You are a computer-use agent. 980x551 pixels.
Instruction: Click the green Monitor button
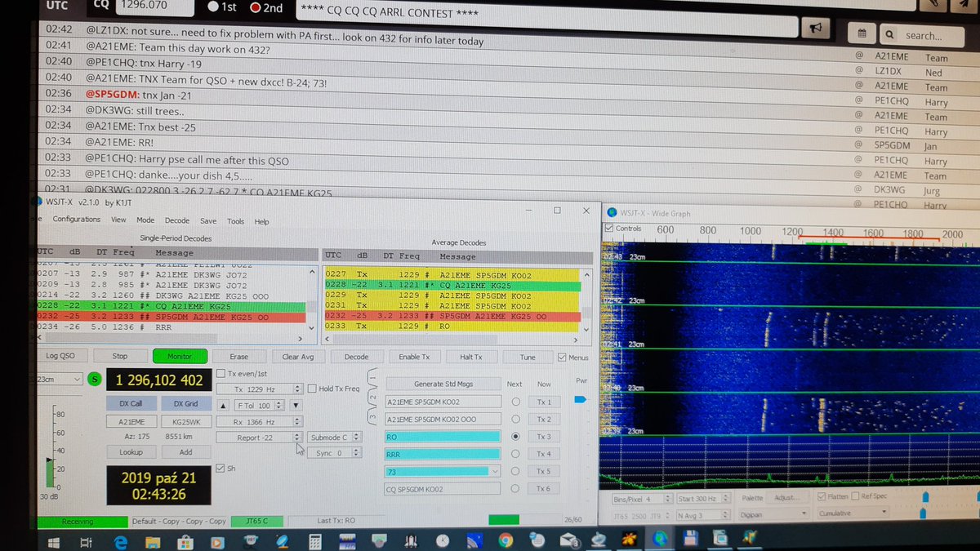(x=179, y=356)
